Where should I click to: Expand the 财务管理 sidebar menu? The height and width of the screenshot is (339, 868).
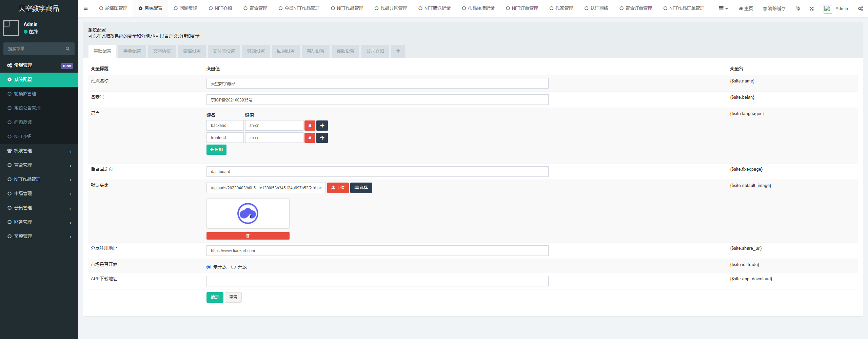pyautogui.click(x=39, y=222)
